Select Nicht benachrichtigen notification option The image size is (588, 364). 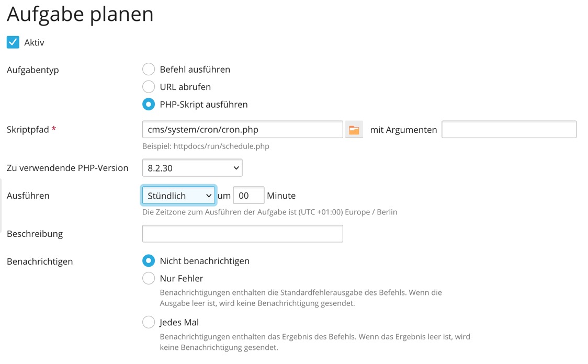click(149, 261)
